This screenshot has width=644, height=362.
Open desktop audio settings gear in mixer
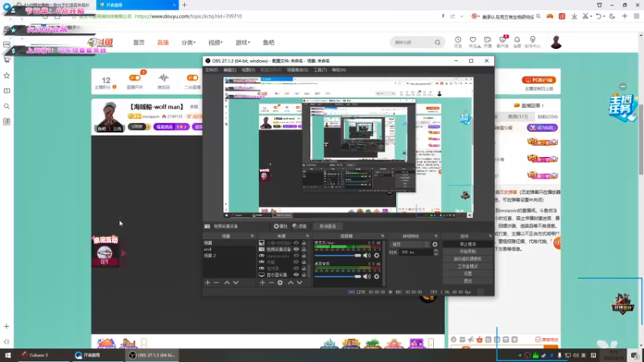pyautogui.click(x=377, y=276)
